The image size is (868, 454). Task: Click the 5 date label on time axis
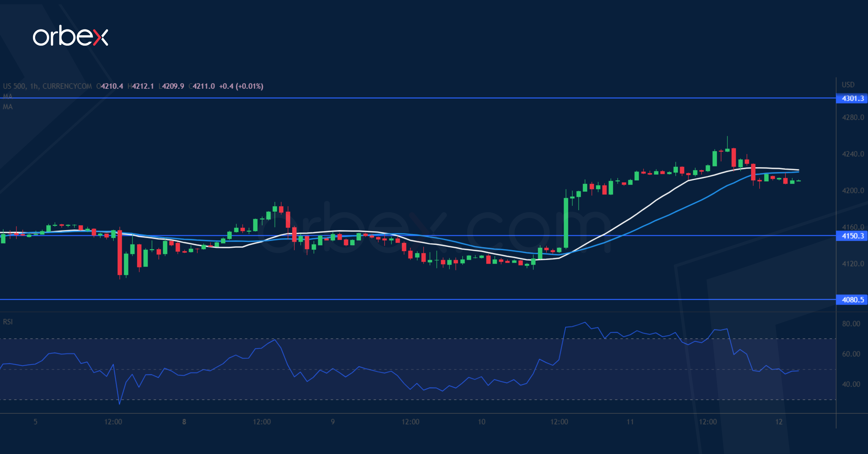(35, 422)
